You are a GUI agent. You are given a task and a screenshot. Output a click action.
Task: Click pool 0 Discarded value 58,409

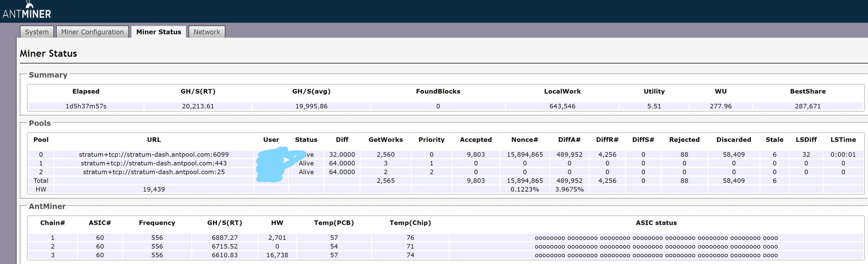(x=734, y=154)
